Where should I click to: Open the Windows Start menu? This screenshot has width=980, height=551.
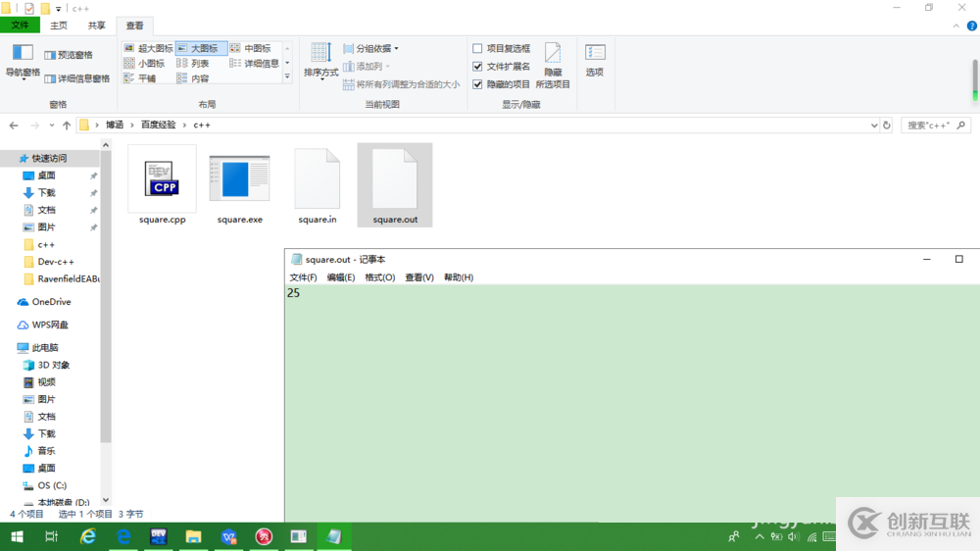pos(17,536)
